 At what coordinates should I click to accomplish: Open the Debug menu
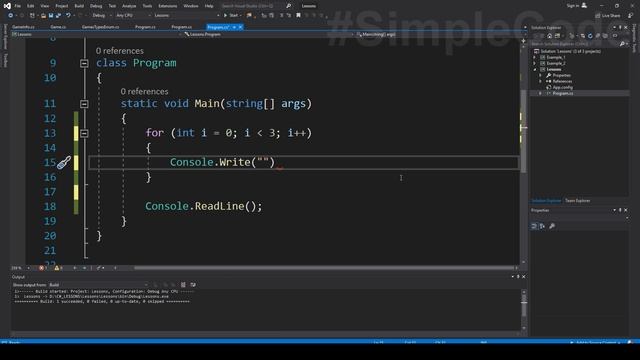pyautogui.click(x=96, y=6)
